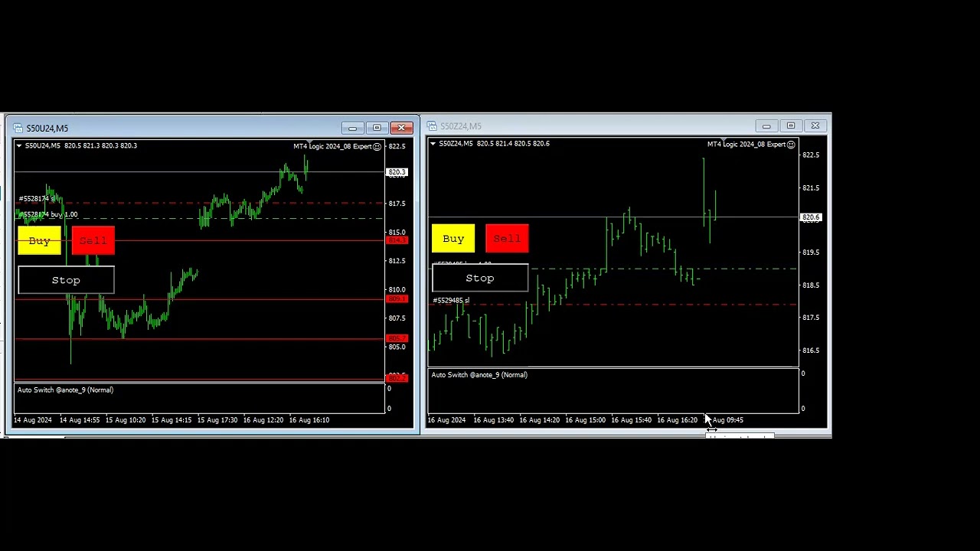Click the Expert smiley icon in S50U24 chart
Screen dimensions: 980x551
click(377, 146)
